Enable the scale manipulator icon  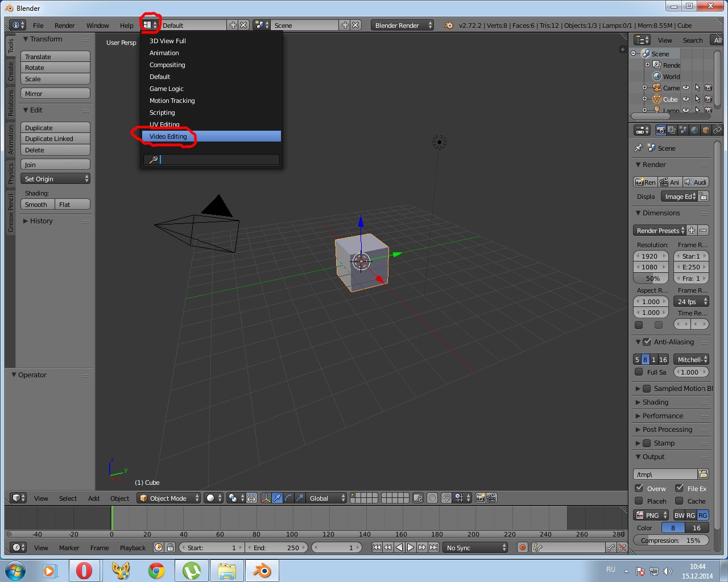[300, 498]
